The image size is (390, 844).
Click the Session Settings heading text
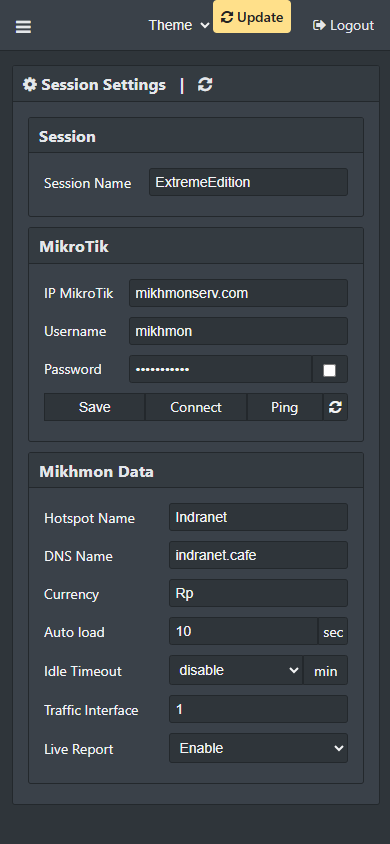pos(103,85)
